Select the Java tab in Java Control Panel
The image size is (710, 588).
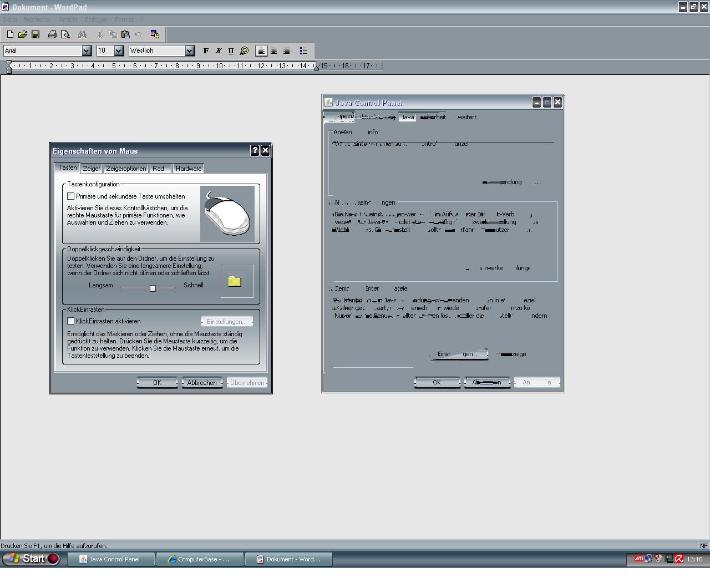coord(408,117)
